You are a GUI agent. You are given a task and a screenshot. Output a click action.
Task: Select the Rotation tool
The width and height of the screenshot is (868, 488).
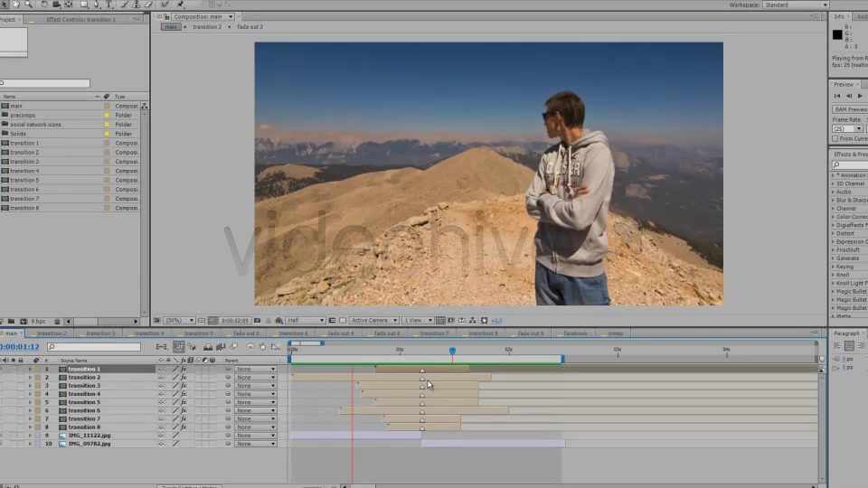[44, 5]
